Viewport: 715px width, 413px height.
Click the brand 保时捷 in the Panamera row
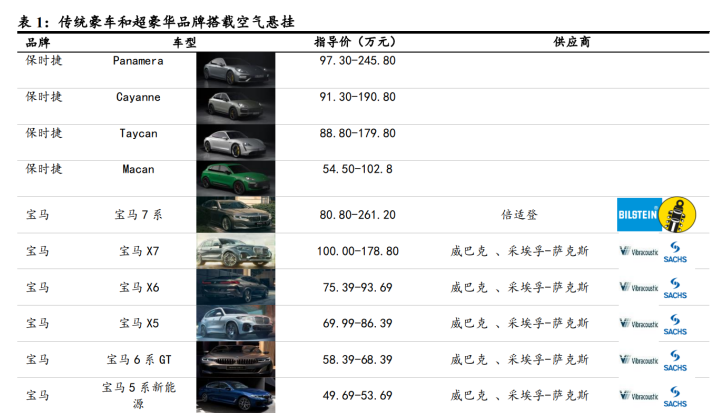click(x=44, y=60)
